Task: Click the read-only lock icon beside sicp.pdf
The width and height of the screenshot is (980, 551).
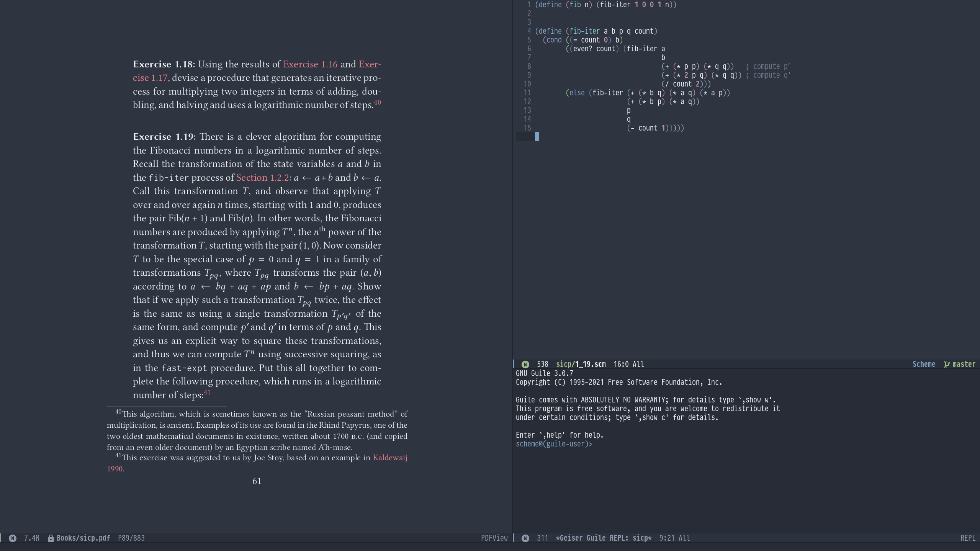Action: [x=51, y=538]
